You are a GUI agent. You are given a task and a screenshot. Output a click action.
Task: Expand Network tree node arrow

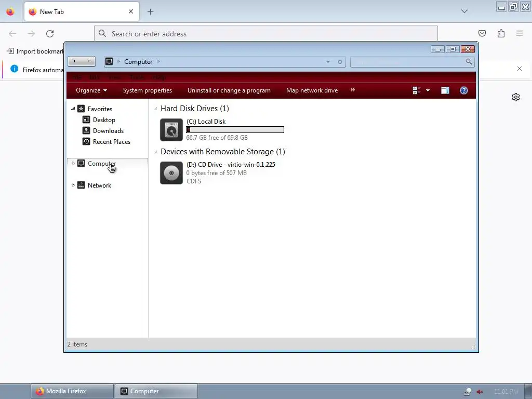pyautogui.click(x=73, y=185)
